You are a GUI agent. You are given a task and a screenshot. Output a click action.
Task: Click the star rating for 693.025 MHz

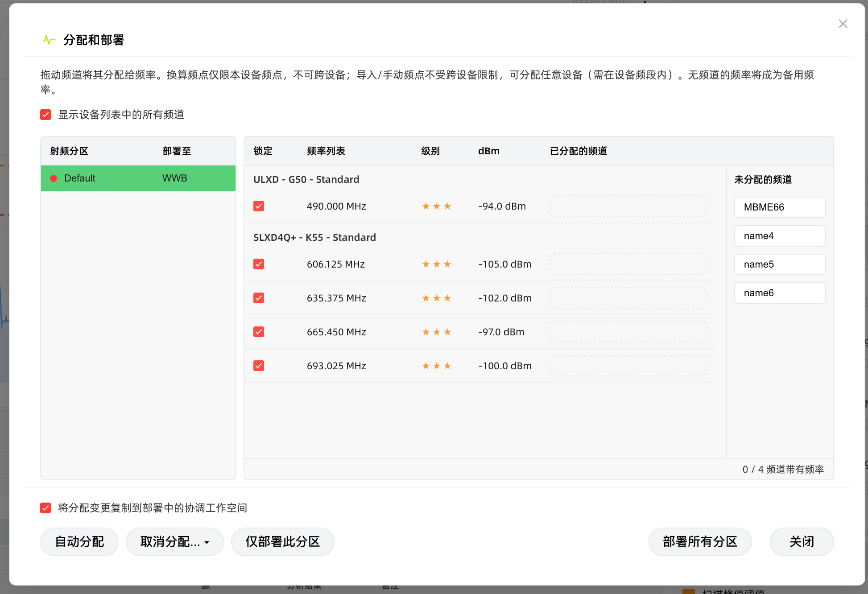point(437,366)
